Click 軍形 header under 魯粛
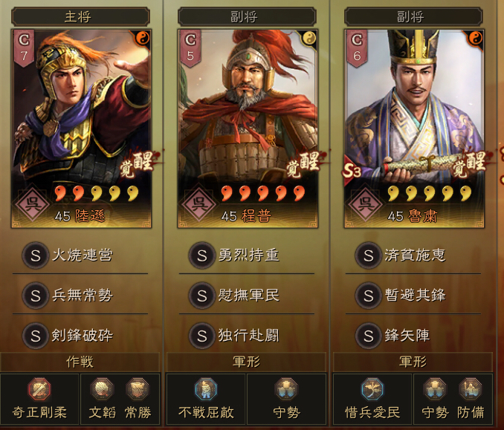The height and width of the screenshot is (430, 504). coord(413,362)
